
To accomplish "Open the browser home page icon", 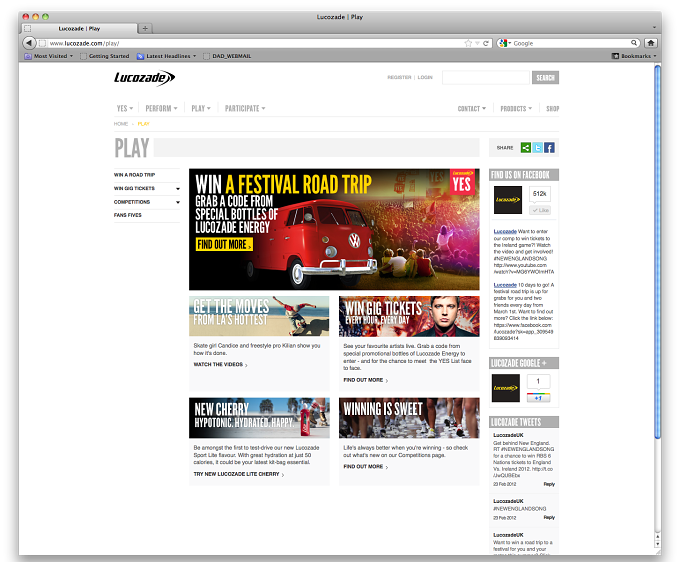I will click(x=651, y=43).
